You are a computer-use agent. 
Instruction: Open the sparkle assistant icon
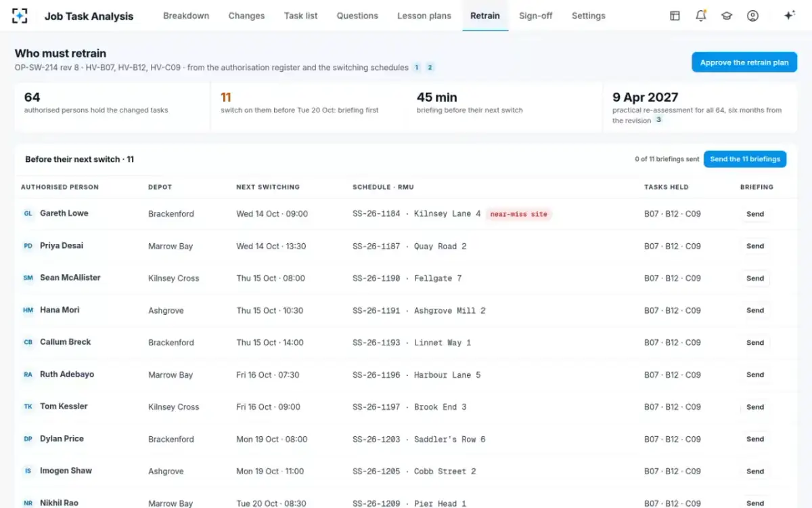789,16
